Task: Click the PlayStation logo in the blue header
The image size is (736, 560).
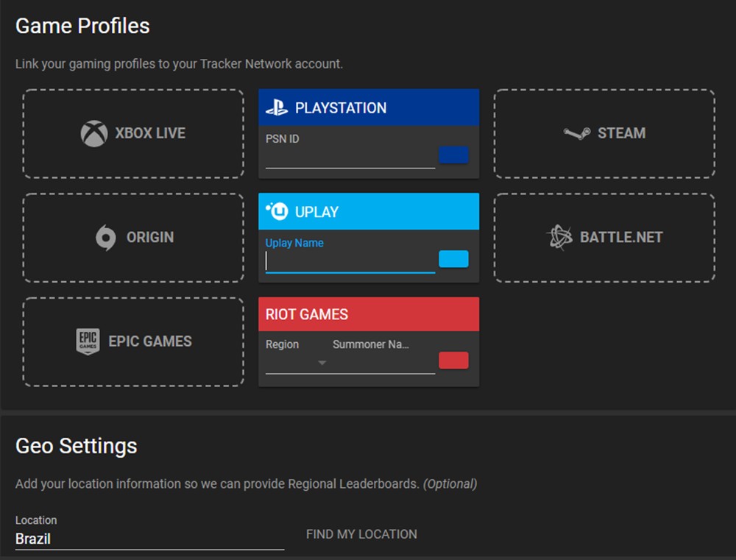Action: pyautogui.click(x=278, y=107)
